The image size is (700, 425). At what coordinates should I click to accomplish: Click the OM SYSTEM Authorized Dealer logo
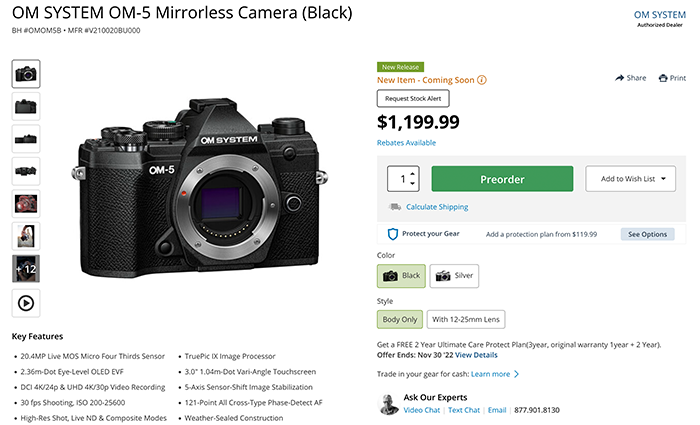[x=659, y=20]
